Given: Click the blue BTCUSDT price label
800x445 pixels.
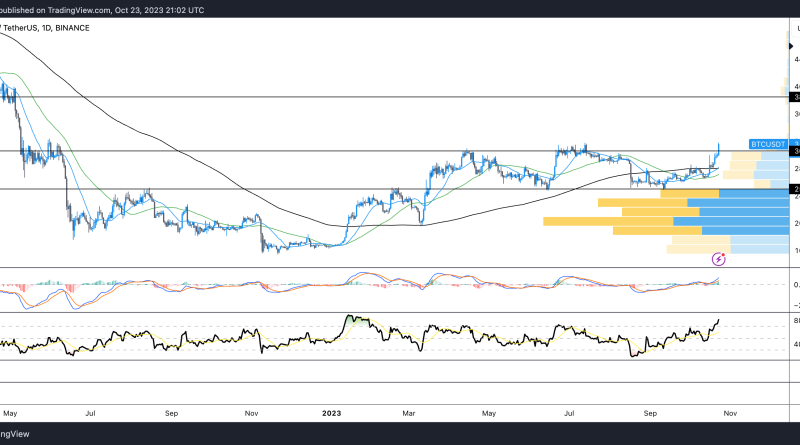Looking at the screenshot, I should click(768, 144).
